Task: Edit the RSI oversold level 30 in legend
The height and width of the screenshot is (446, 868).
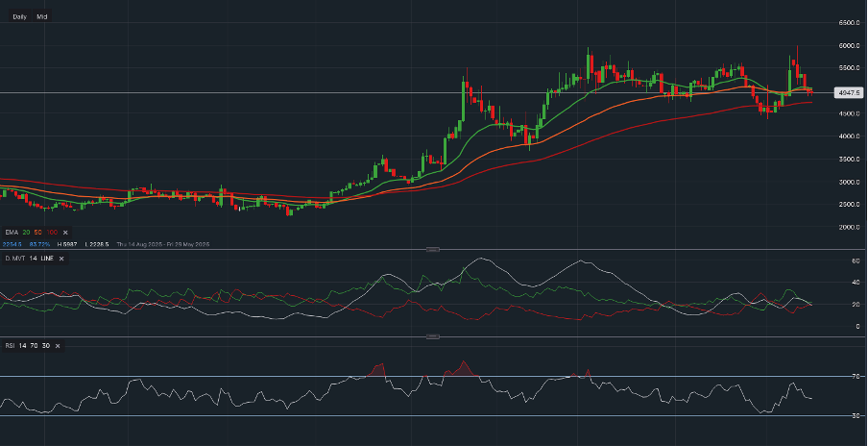Action: (46, 346)
